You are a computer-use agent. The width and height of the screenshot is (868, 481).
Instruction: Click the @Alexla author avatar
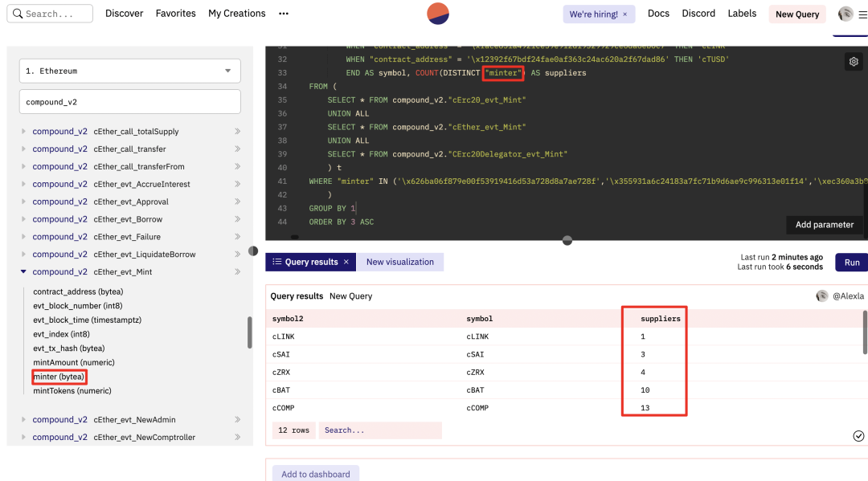[822, 296]
